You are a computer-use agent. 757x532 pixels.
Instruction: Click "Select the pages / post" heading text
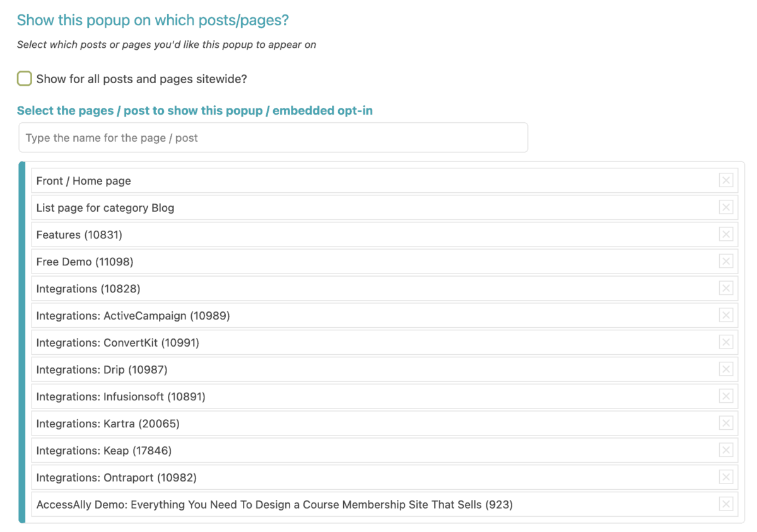(x=196, y=110)
